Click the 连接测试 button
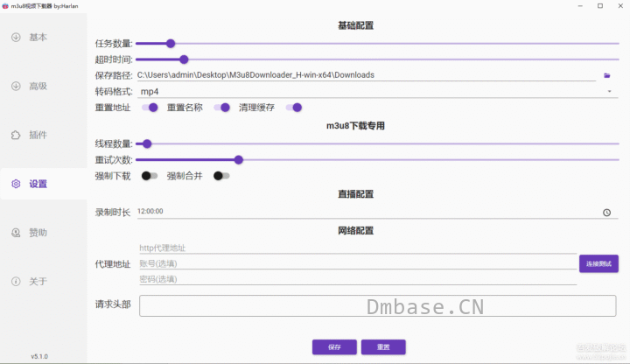The image size is (630, 364). [598, 263]
